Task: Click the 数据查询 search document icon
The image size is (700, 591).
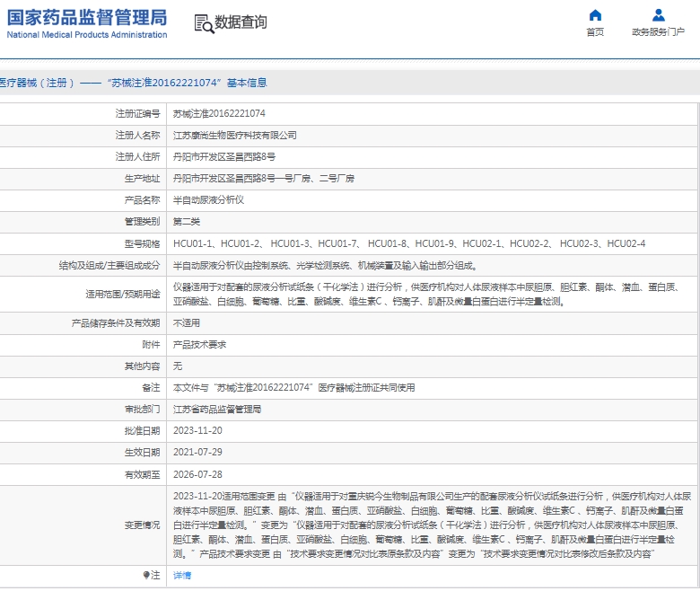Action: 204,23
